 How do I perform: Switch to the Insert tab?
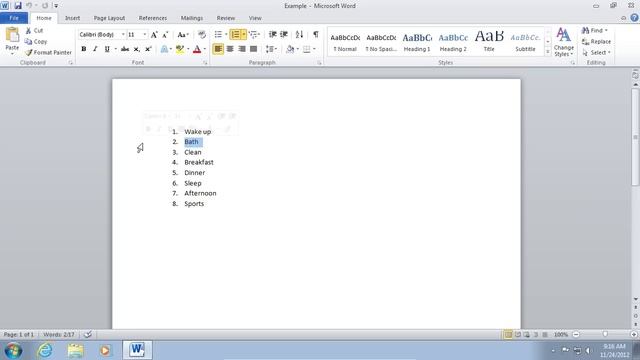coord(72,18)
